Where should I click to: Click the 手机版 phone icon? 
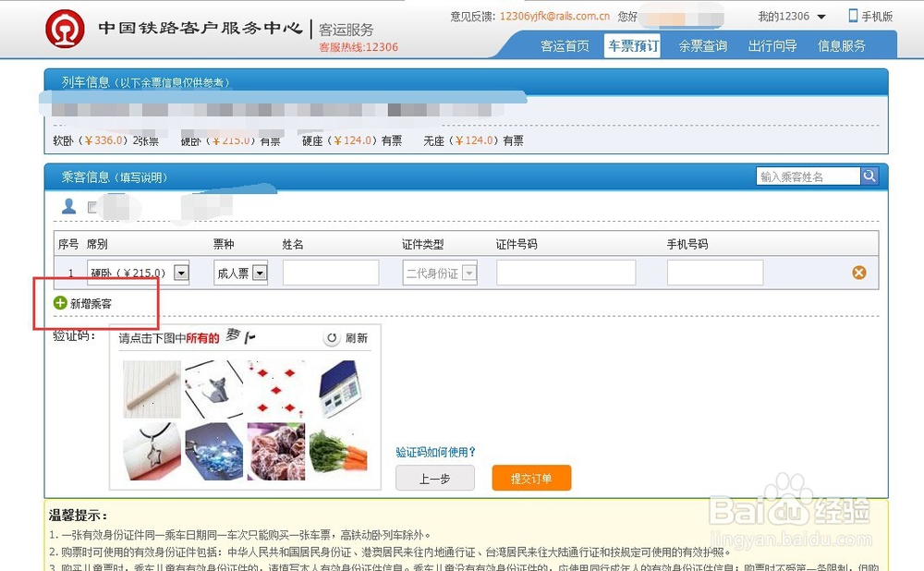pyautogui.click(x=853, y=16)
